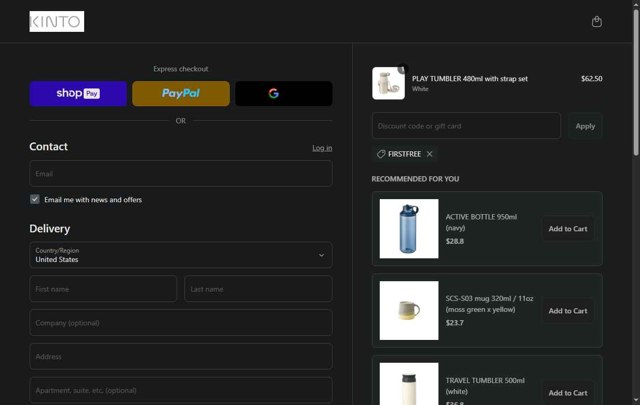
Task: Uncheck Email me with news and offers
Action: click(35, 199)
